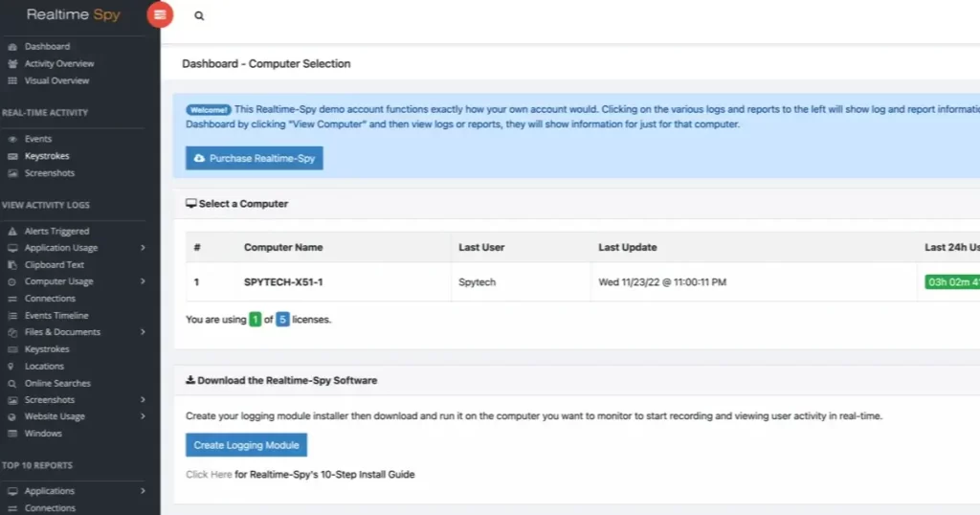Click the green 03h 02m usage badge
The image size is (980, 515).
(x=952, y=281)
